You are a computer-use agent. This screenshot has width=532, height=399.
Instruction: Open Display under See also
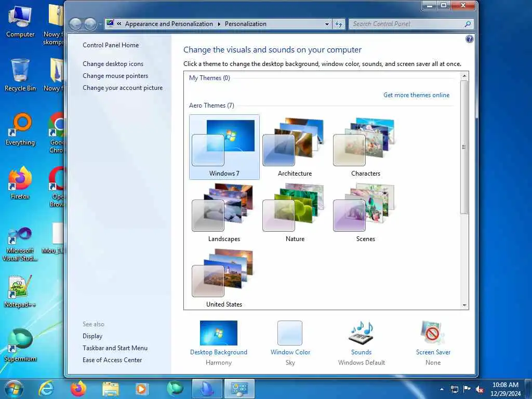click(x=92, y=336)
